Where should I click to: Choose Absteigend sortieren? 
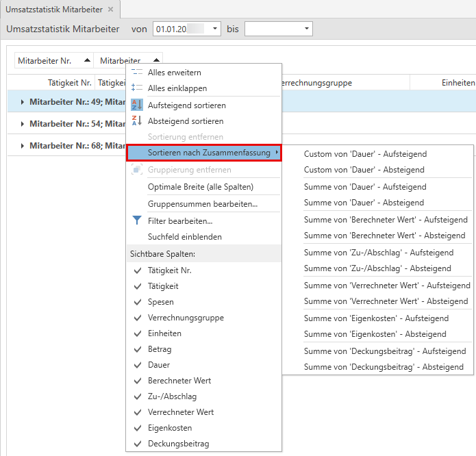203,121
